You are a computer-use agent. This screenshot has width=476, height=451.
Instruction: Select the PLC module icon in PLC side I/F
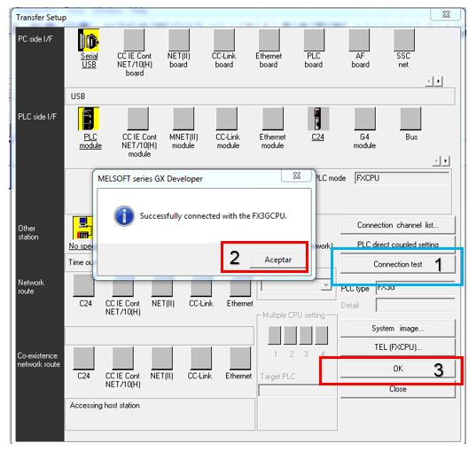(x=89, y=119)
